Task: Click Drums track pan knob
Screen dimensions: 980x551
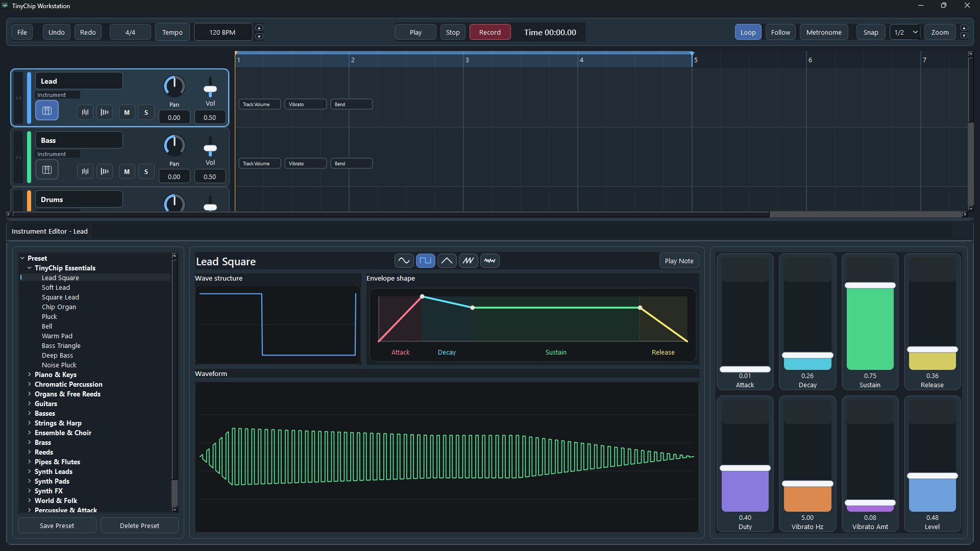Action: [x=174, y=203]
